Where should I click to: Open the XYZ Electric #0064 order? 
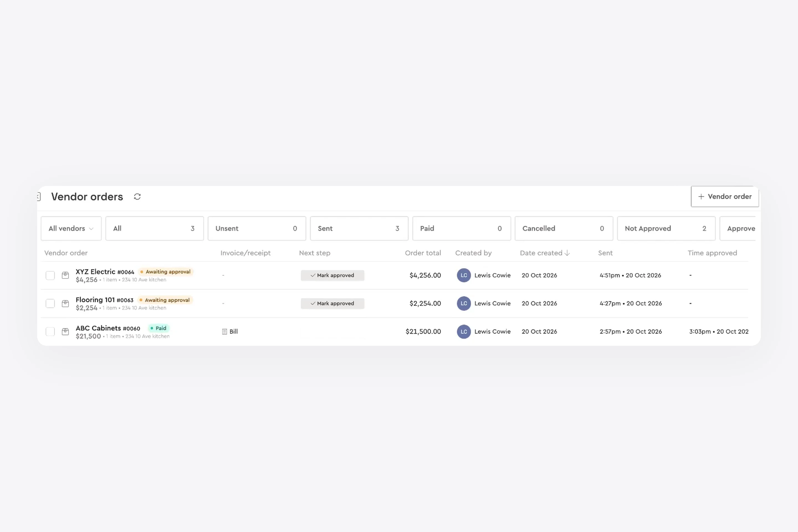coord(105,272)
